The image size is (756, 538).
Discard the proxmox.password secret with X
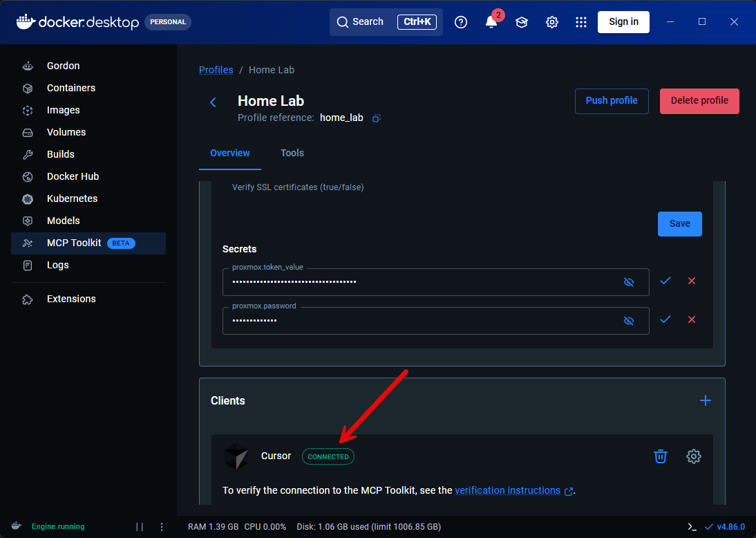coord(692,319)
